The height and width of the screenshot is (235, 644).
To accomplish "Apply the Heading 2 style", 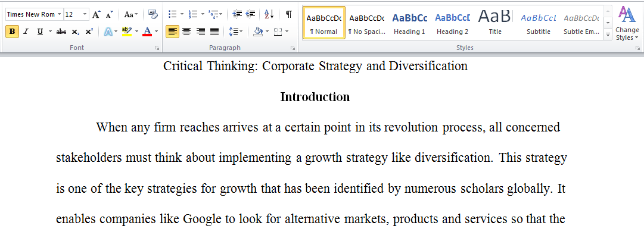I will pos(452,23).
